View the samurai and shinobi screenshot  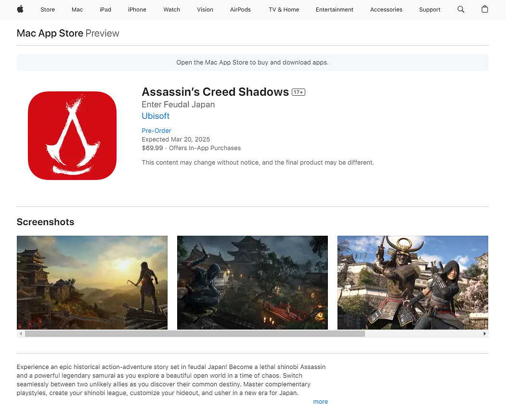click(x=413, y=282)
